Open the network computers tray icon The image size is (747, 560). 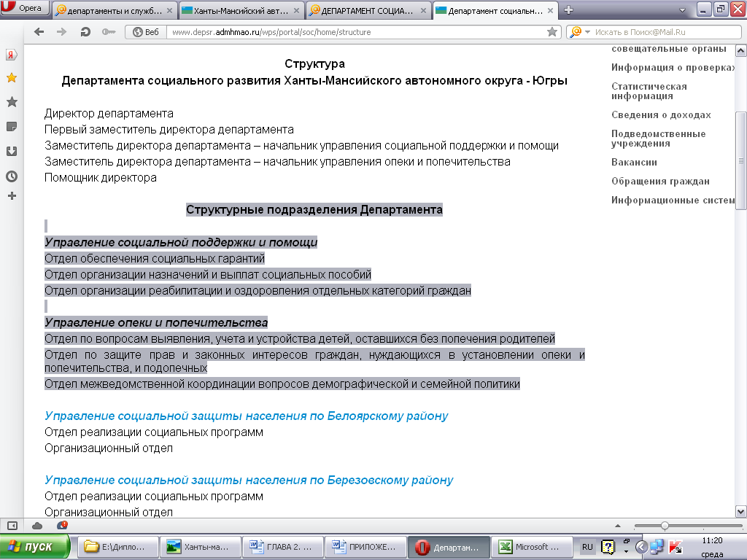[657, 547]
